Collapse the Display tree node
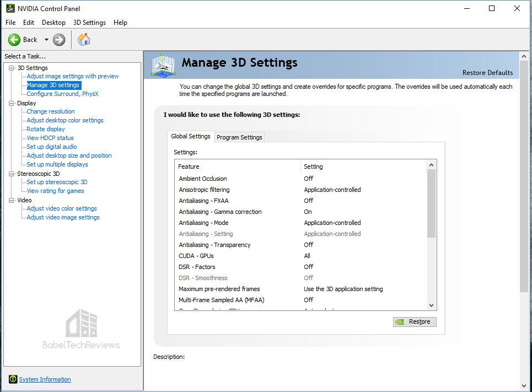The width and height of the screenshot is (532, 392). pos(12,103)
